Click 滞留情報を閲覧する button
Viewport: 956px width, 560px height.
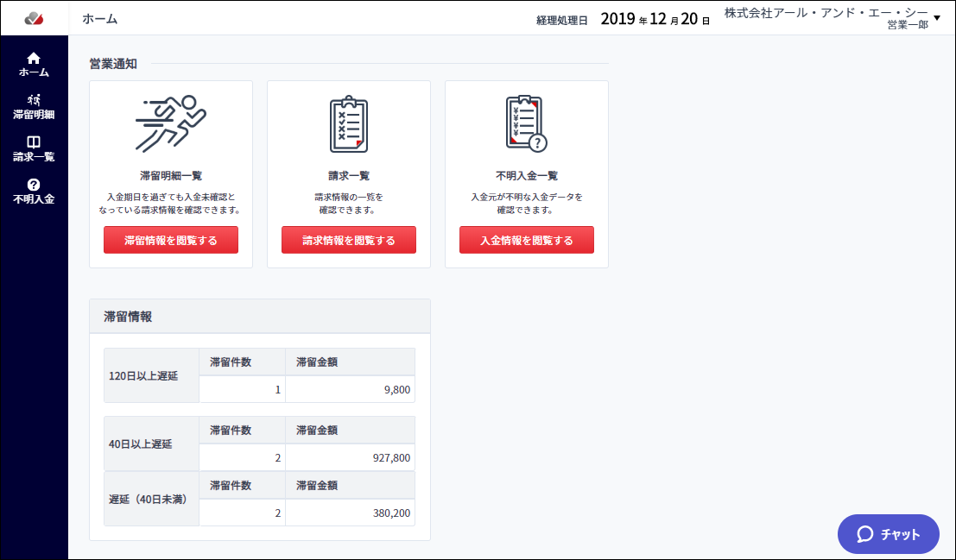[171, 240]
